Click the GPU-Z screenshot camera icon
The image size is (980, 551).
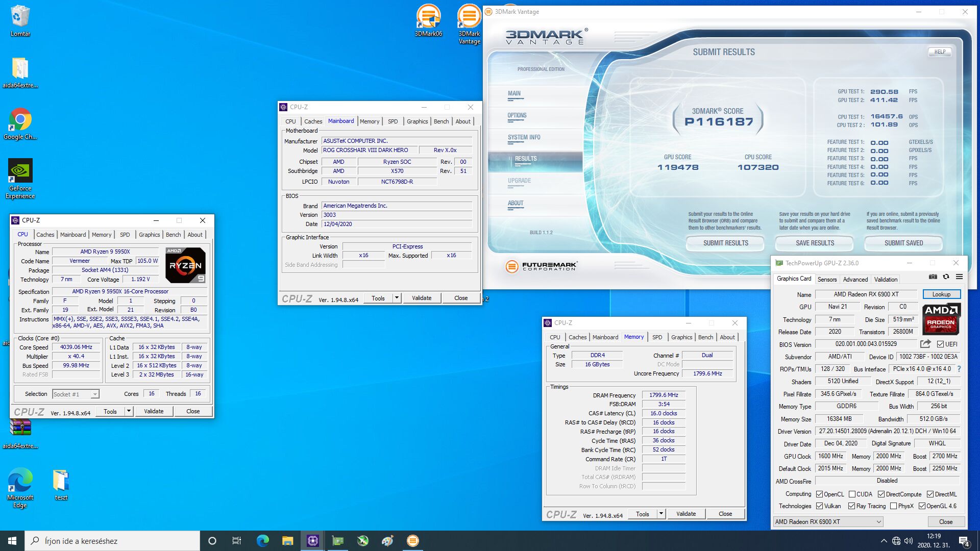tap(933, 277)
